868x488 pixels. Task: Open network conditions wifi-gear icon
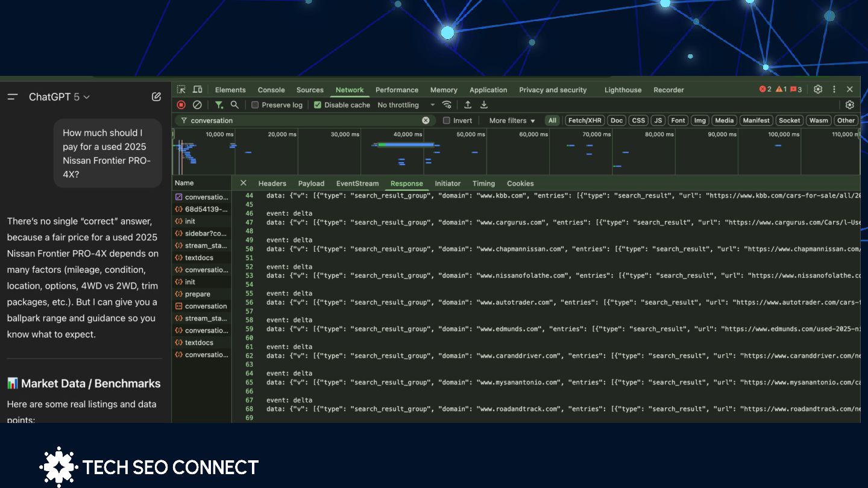tap(447, 105)
